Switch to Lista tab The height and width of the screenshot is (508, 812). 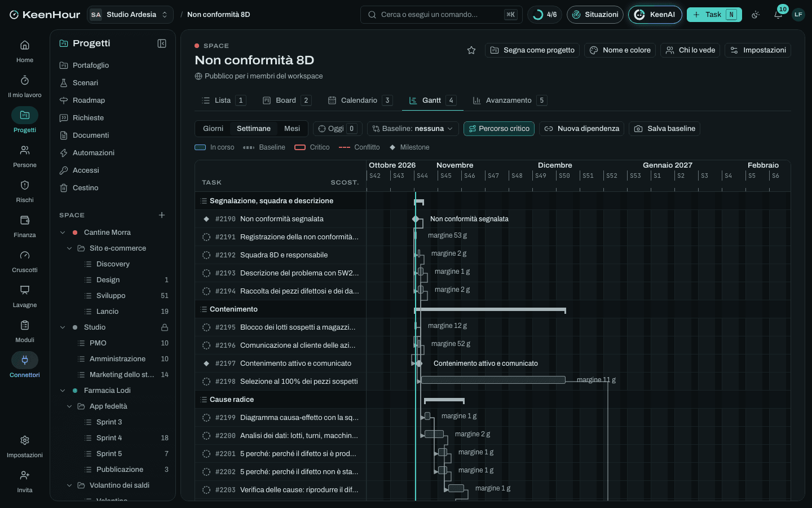tap(223, 100)
